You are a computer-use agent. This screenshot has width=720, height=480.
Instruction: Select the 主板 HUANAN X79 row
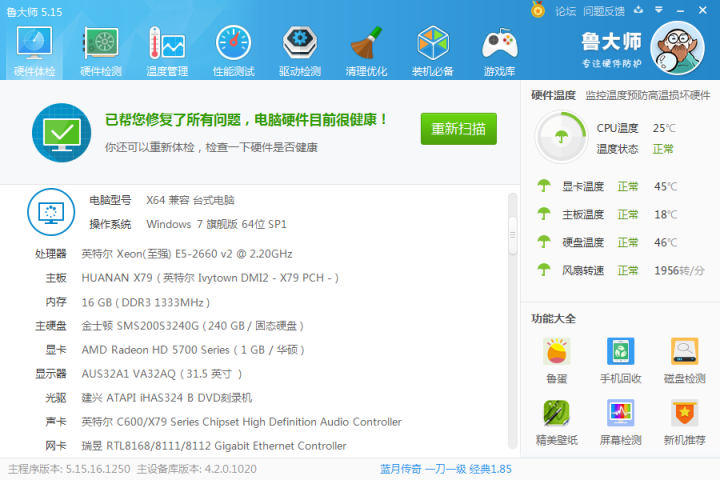192,278
